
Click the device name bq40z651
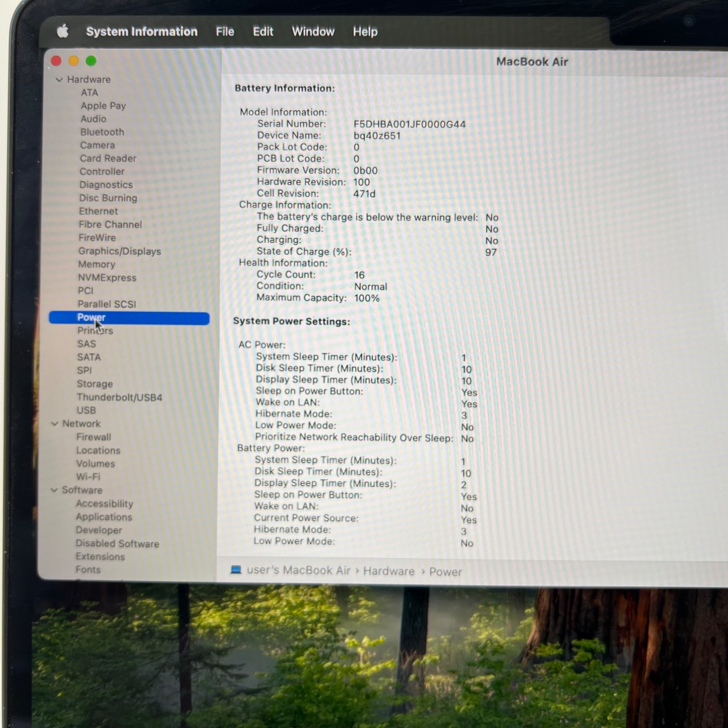pos(377,136)
